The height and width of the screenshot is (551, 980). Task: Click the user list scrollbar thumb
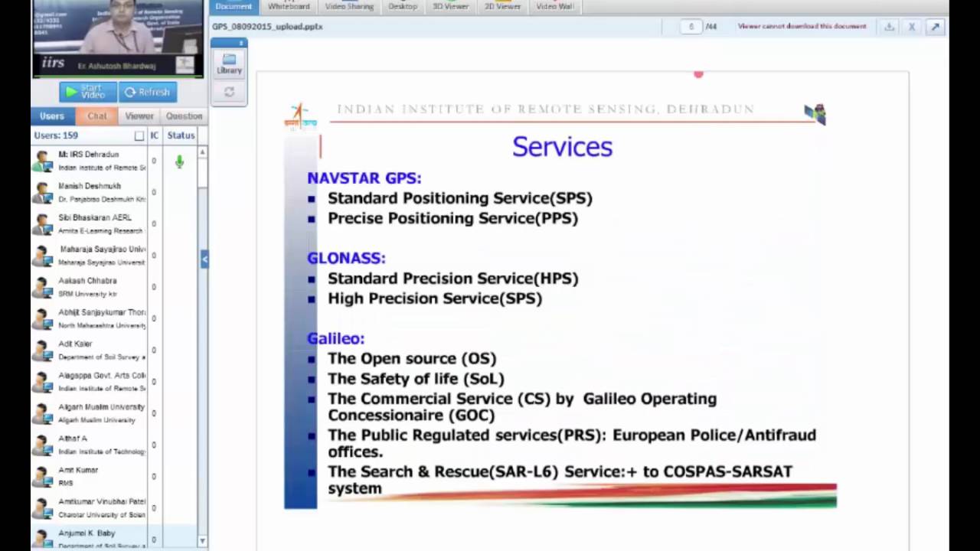[202, 174]
